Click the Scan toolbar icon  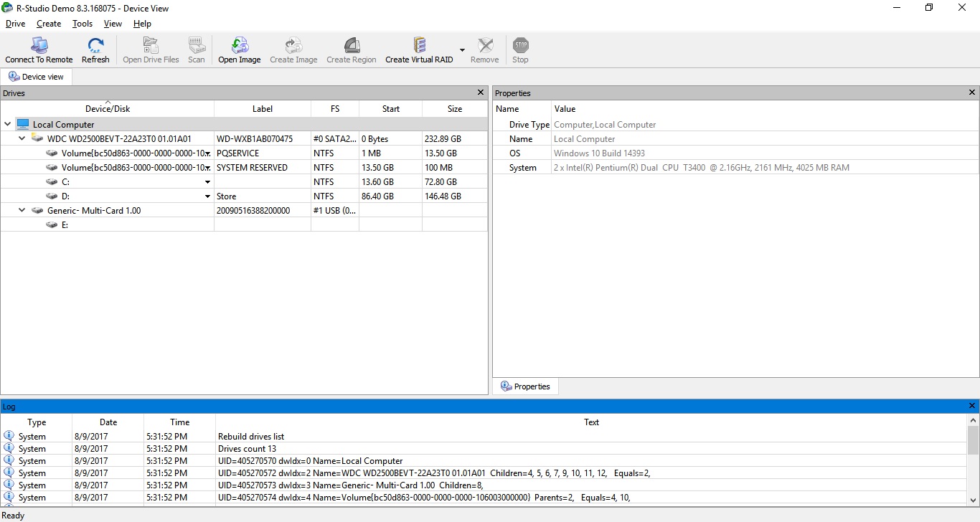coord(197,45)
